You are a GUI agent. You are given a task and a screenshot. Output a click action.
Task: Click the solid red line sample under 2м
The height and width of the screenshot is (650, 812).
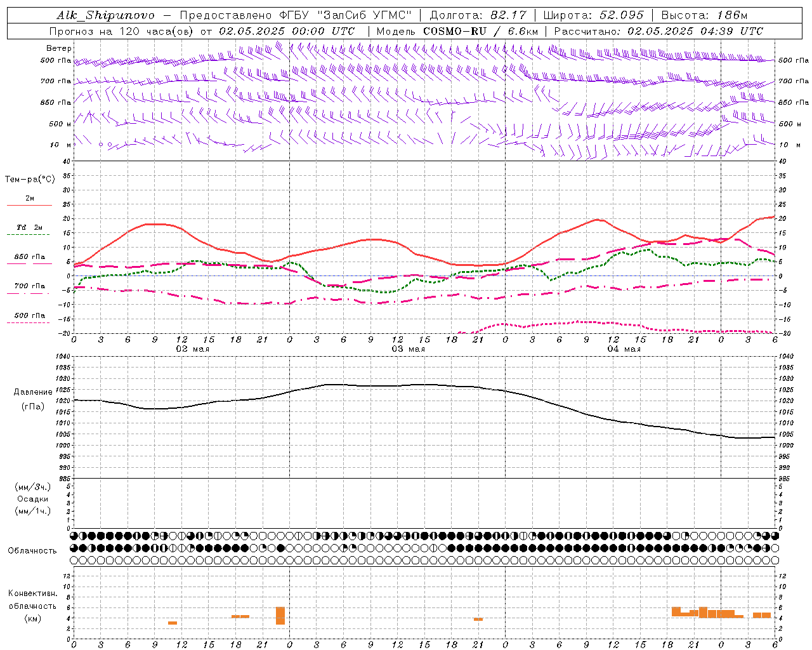(x=29, y=206)
